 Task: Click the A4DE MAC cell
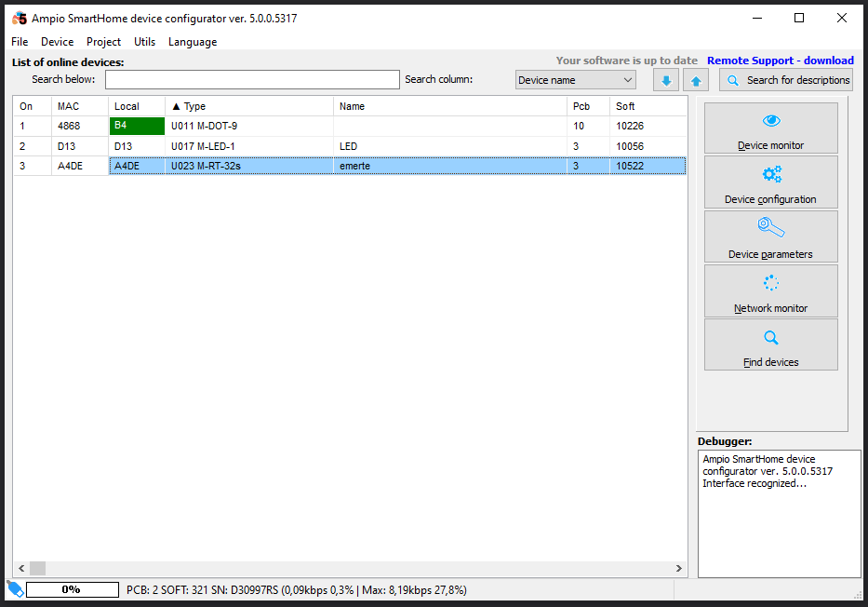(80, 166)
